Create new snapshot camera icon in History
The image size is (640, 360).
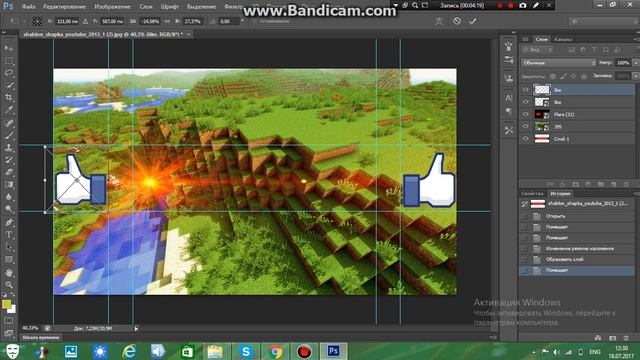[612, 338]
